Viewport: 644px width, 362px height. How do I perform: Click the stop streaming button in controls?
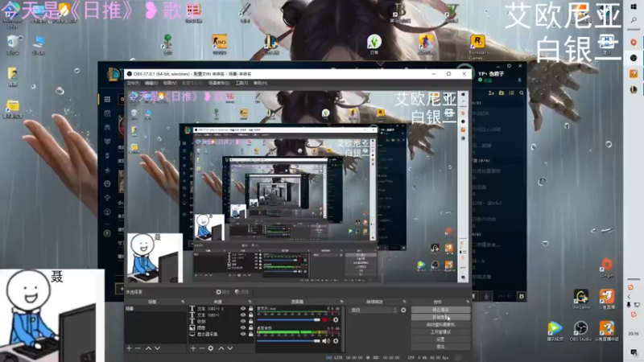pyautogui.click(x=440, y=310)
